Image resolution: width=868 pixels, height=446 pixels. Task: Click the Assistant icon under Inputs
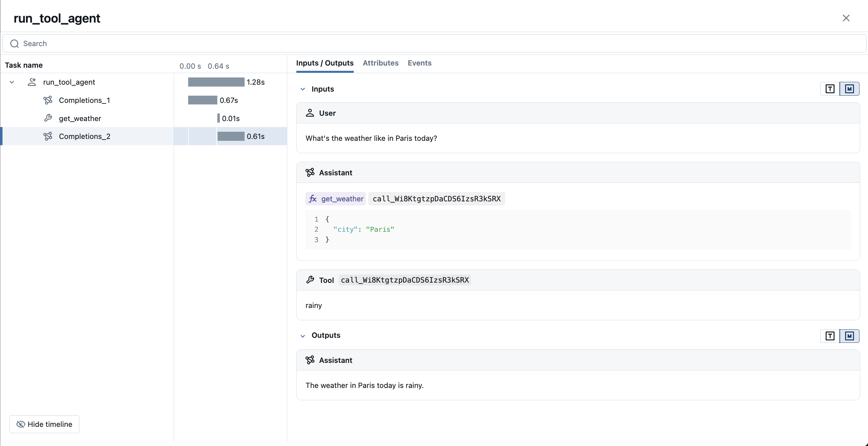click(x=310, y=172)
